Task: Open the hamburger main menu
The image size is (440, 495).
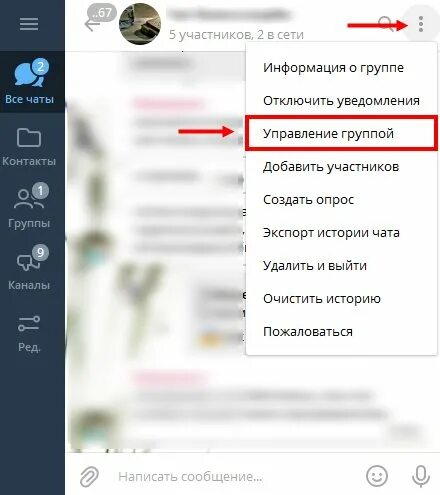Action: point(29,24)
